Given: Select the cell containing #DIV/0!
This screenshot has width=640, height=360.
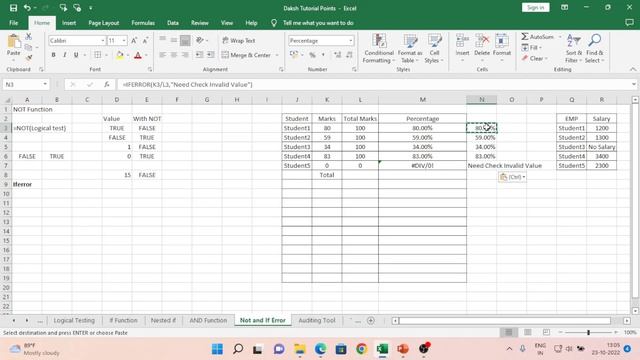Looking at the screenshot, I should pos(422,166).
